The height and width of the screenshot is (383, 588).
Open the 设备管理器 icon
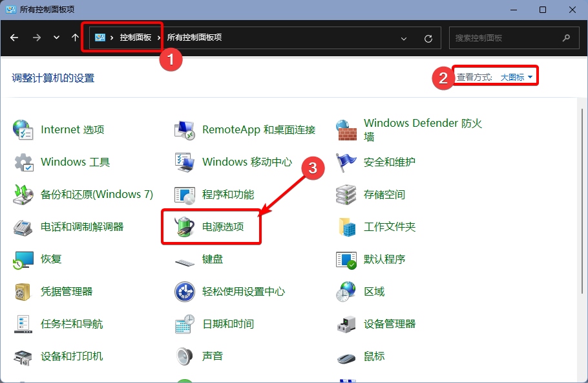[346, 324]
